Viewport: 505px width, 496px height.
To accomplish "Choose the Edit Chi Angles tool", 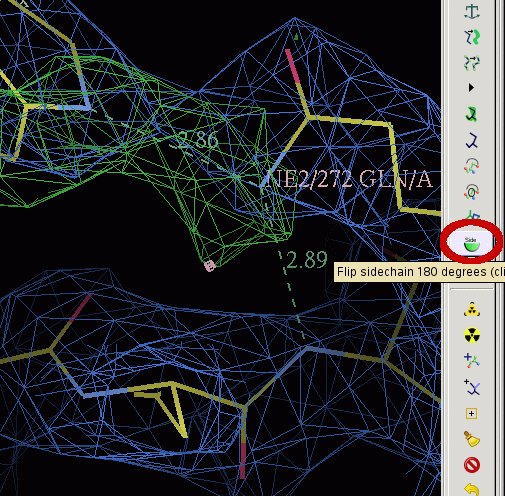I will [471, 166].
